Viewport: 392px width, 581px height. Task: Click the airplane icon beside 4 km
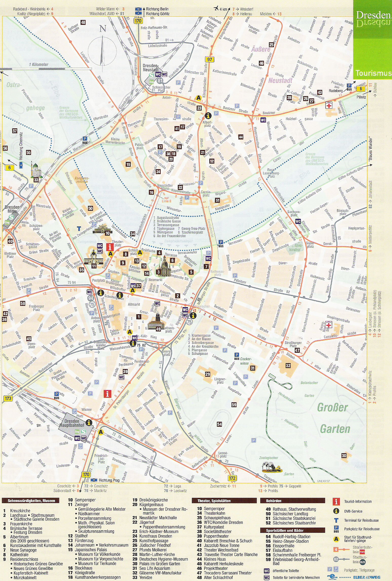(x=216, y=8)
